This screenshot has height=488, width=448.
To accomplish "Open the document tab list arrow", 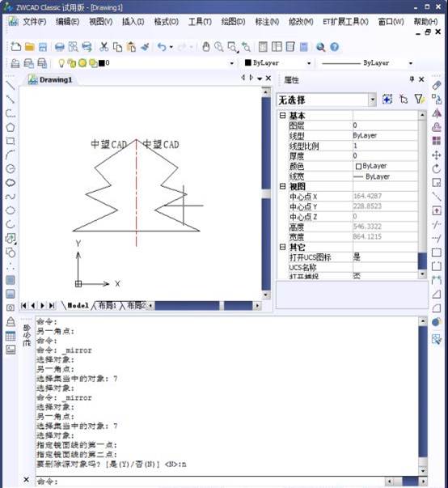I will 260,79.
